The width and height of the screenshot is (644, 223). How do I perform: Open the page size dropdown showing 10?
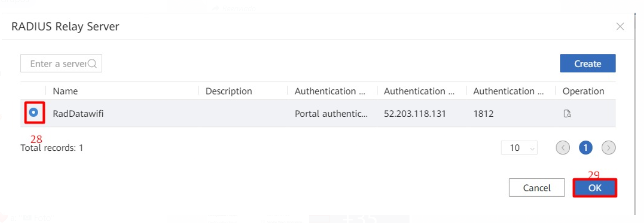pyautogui.click(x=519, y=148)
